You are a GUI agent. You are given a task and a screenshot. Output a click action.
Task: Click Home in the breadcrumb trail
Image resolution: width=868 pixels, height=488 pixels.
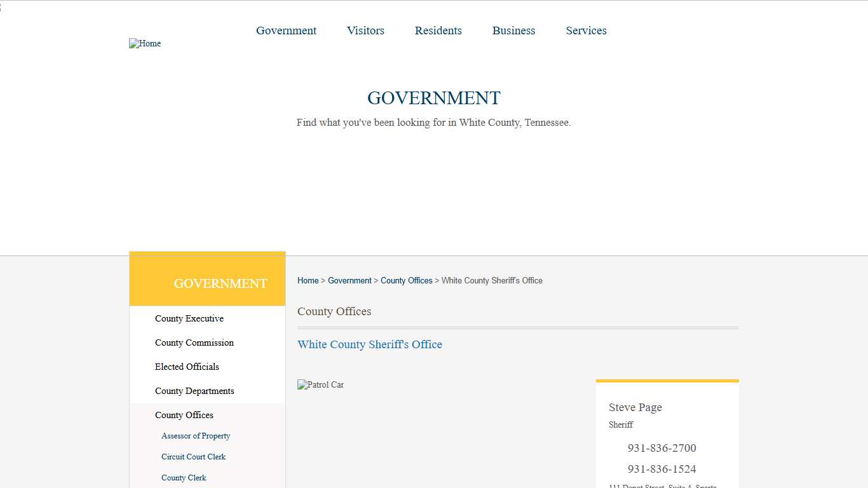308,280
